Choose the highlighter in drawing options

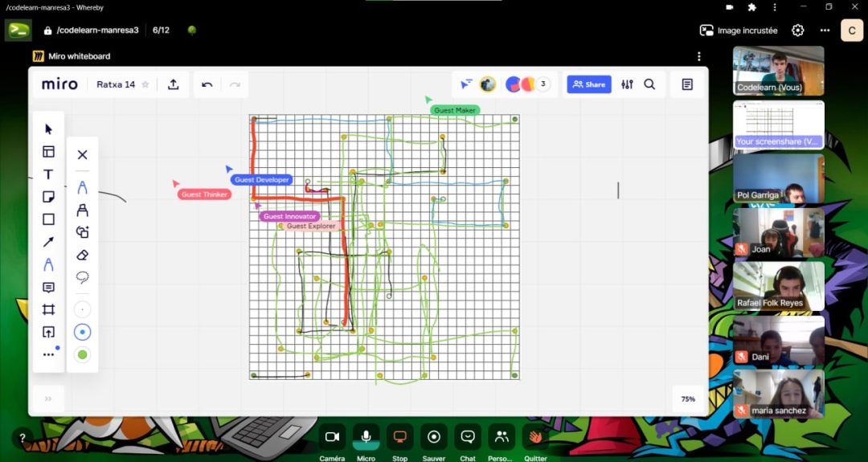[x=83, y=211]
